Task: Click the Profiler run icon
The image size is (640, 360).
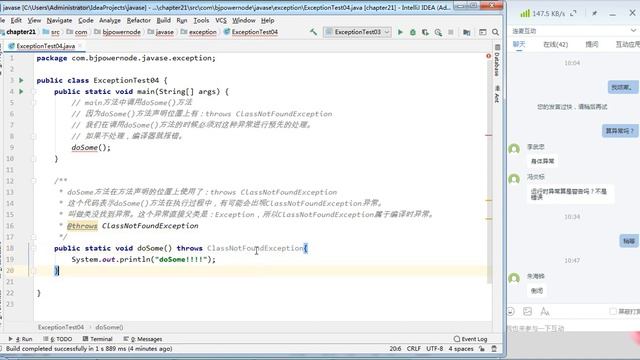Action: (438, 32)
